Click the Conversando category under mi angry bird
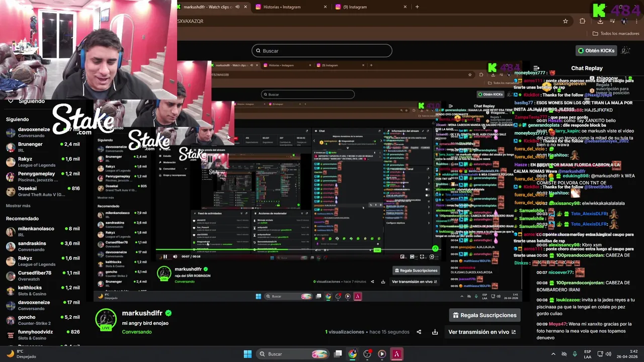 click(x=136, y=332)
